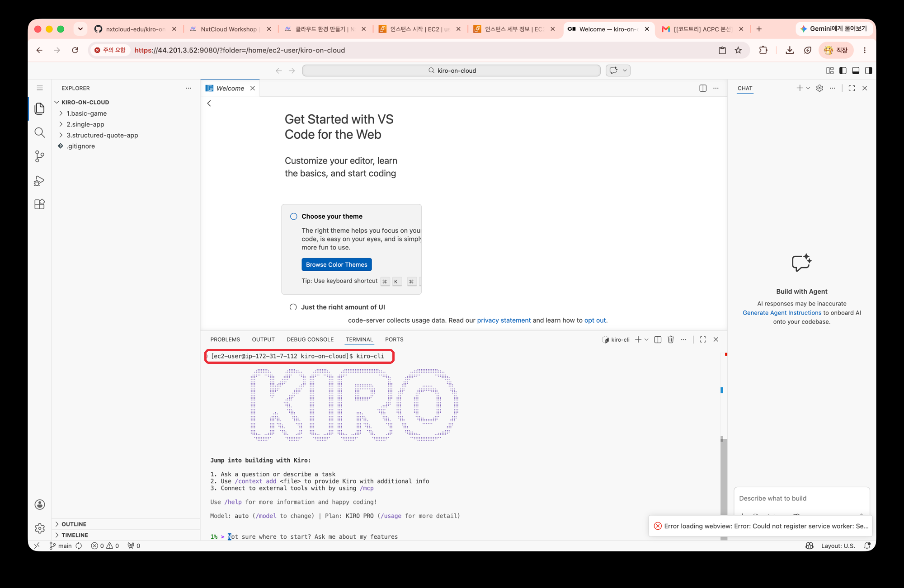The image size is (904, 588).
Task: Maximize the chat panel
Action: point(852,88)
